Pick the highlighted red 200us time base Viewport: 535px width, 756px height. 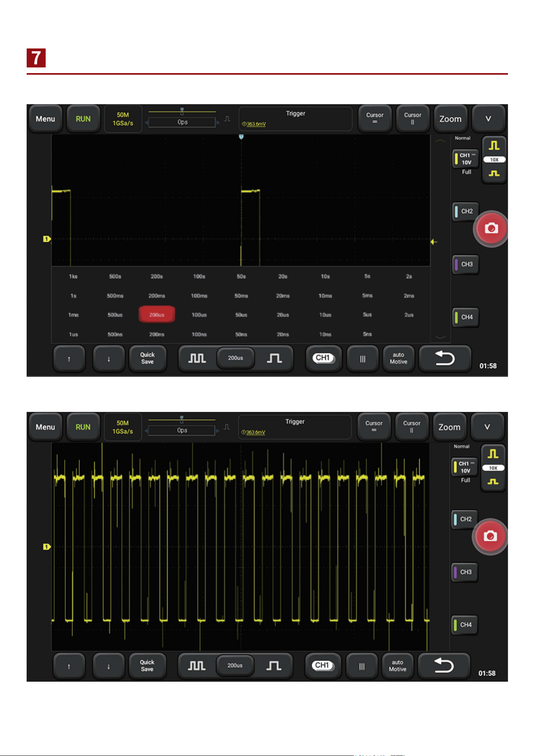(157, 315)
